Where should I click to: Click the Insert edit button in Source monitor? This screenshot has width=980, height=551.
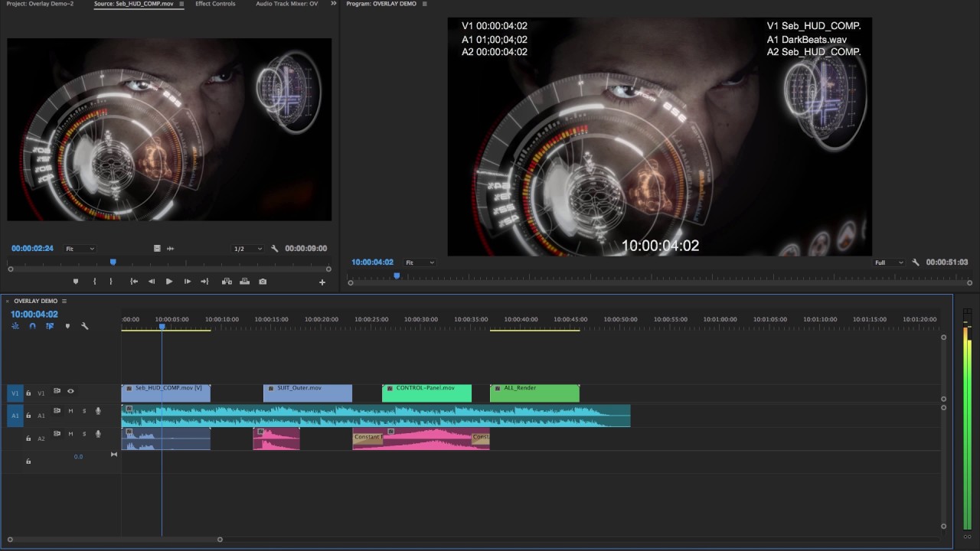[x=227, y=282]
